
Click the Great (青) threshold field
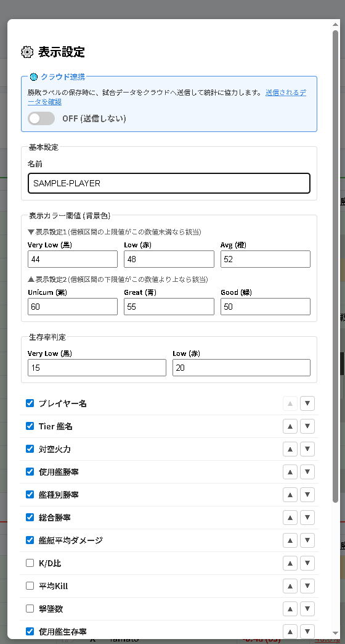[x=169, y=307]
